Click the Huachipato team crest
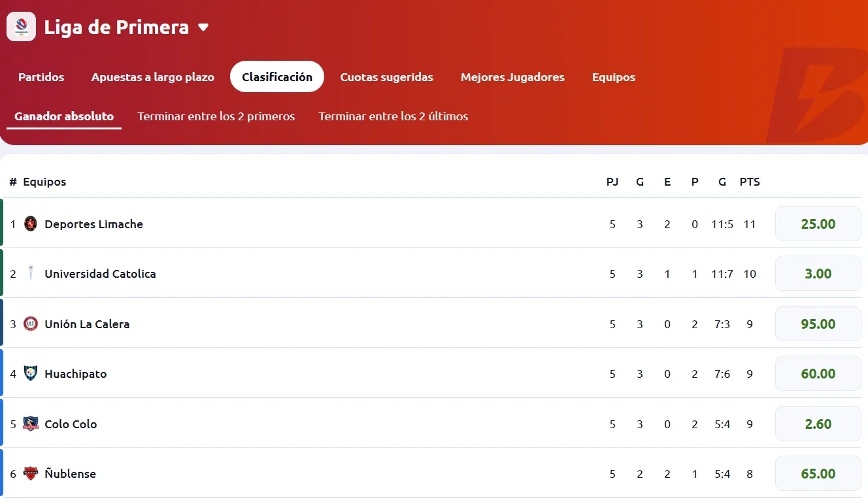The image size is (868, 504). pos(31,373)
